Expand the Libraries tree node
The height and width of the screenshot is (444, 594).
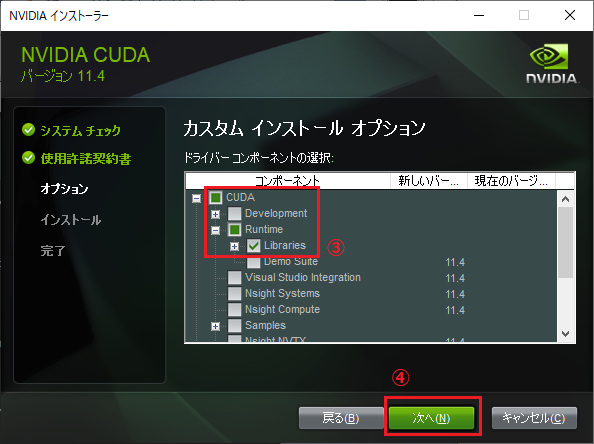click(234, 247)
